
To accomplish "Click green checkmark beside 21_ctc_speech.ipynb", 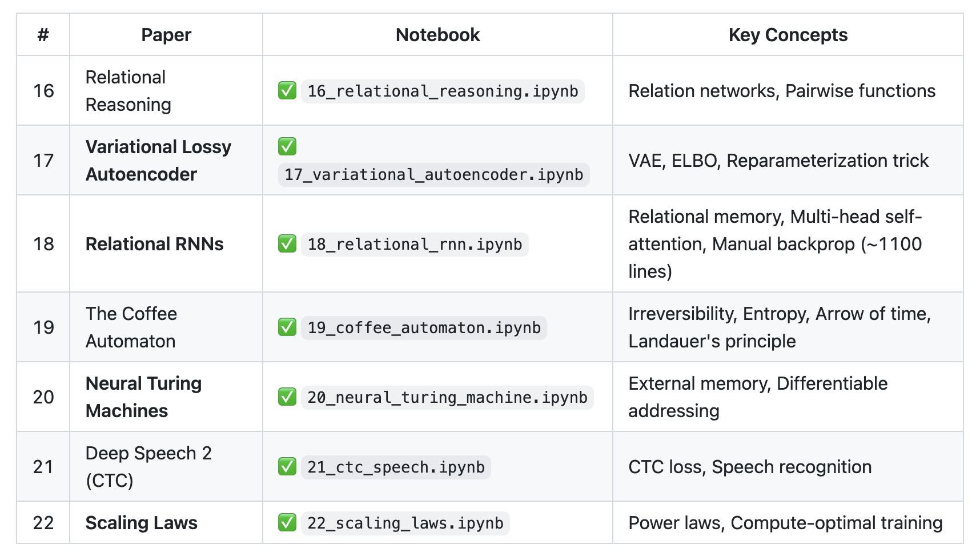I will (x=287, y=467).
